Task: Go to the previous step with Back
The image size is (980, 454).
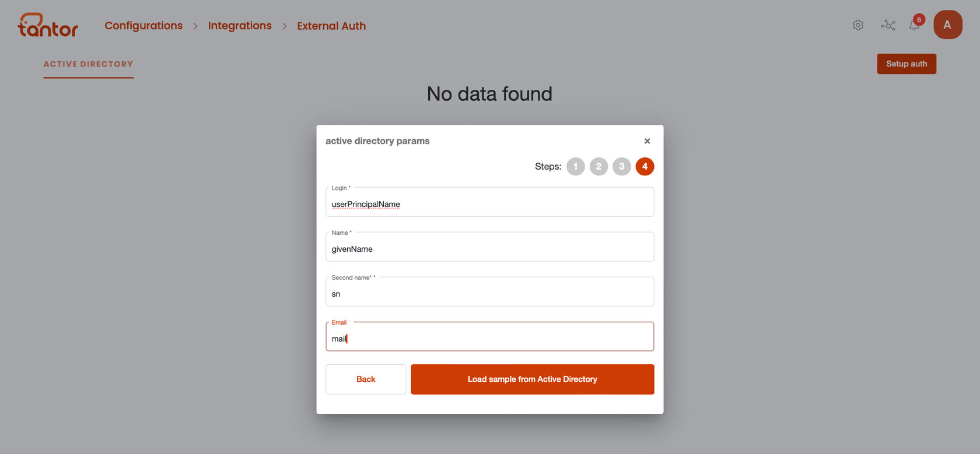Action: click(x=366, y=379)
